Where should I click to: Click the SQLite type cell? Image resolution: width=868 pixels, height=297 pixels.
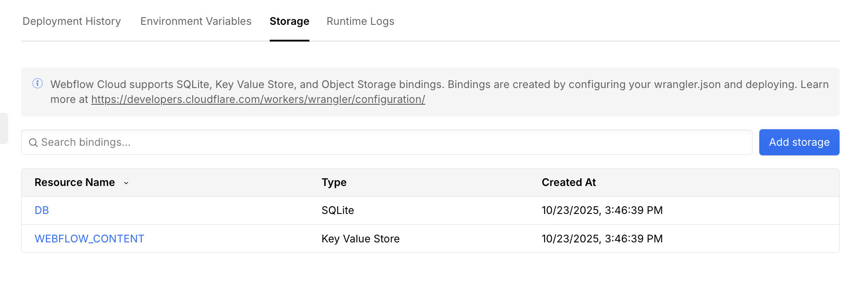click(337, 210)
